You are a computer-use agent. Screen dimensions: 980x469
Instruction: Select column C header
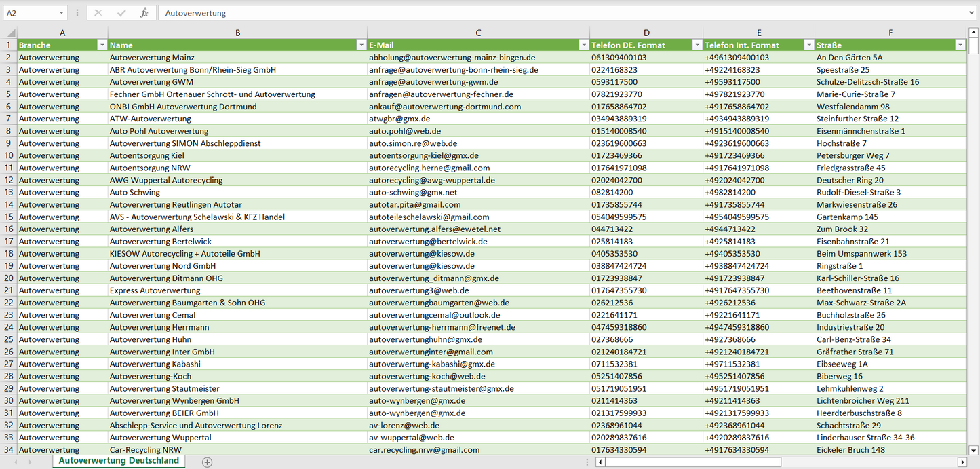pos(478,33)
